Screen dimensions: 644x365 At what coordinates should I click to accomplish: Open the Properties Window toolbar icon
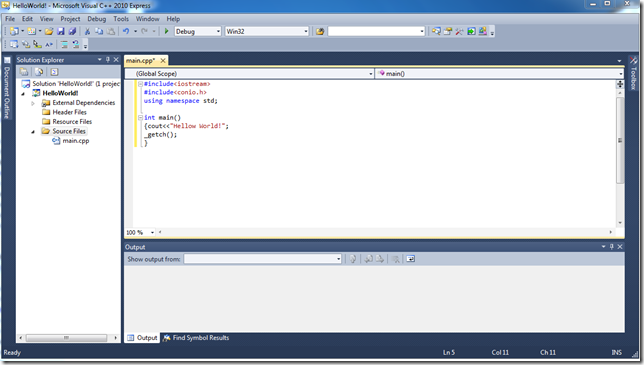click(x=448, y=31)
